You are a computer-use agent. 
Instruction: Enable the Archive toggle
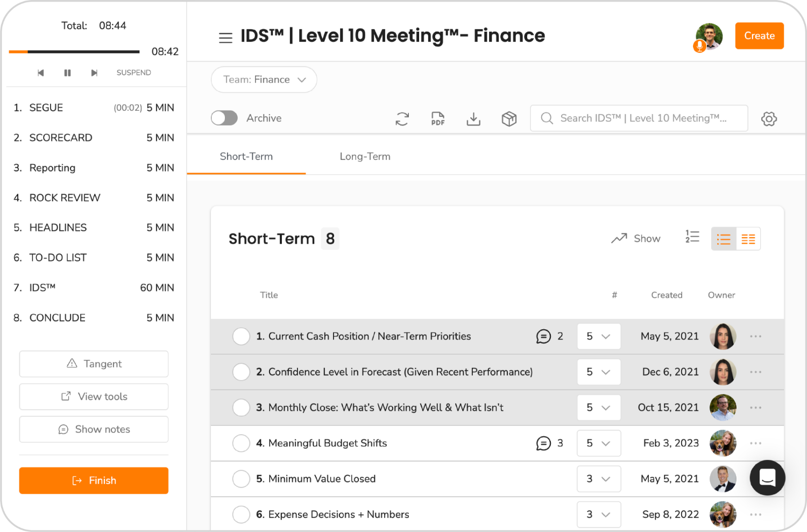pos(224,118)
